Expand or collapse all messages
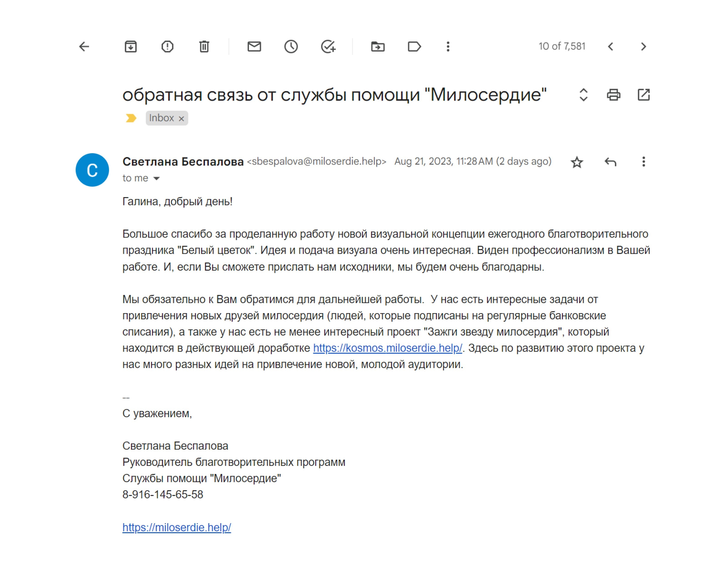Viewport: 728px width, 573px height. click(584, 95)
